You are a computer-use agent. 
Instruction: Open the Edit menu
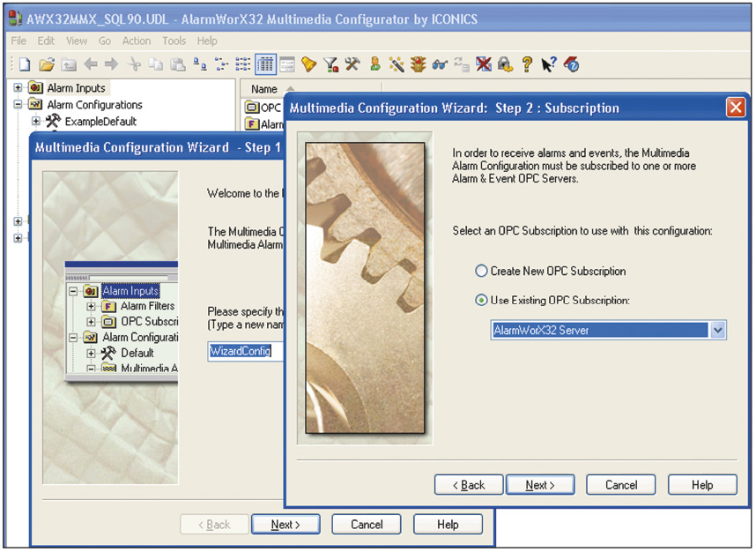[46, 41]
